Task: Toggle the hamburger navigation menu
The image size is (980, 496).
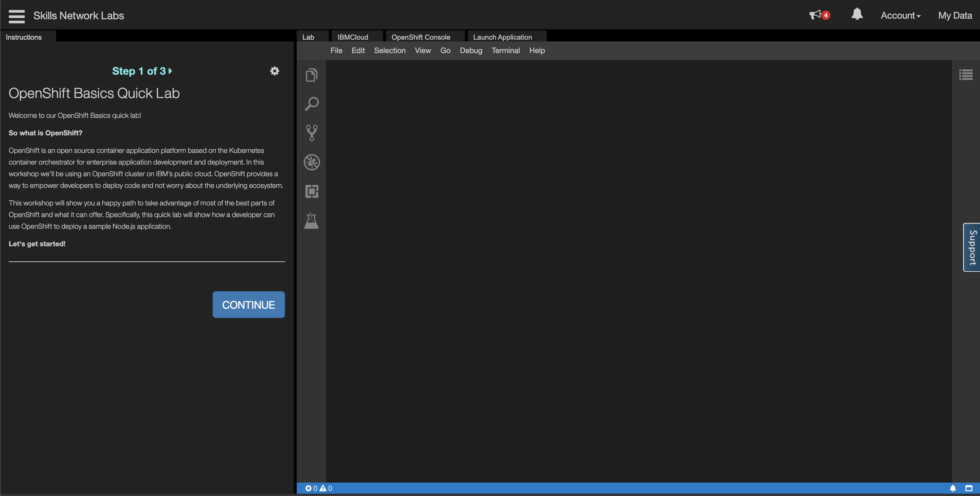Action: coord(16,16)
